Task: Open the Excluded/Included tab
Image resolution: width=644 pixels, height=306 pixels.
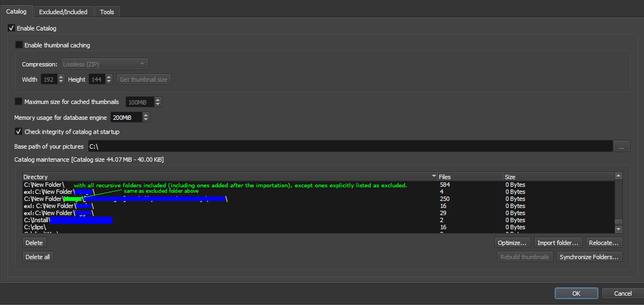Action: click(63, 12)
